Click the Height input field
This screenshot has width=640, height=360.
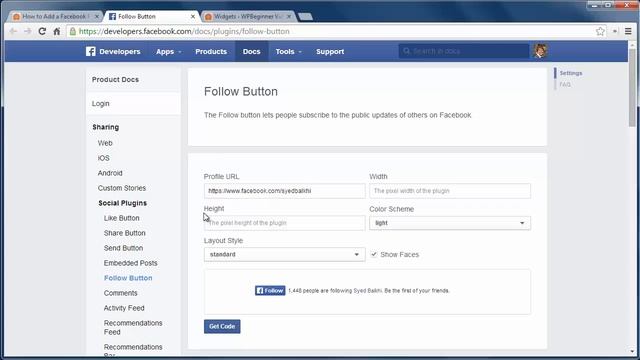284,223
